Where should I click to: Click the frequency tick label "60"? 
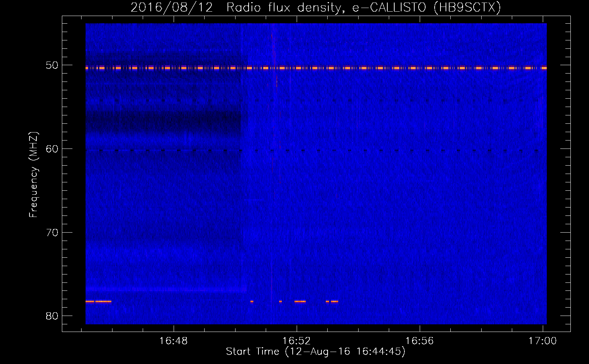(52, 149)
